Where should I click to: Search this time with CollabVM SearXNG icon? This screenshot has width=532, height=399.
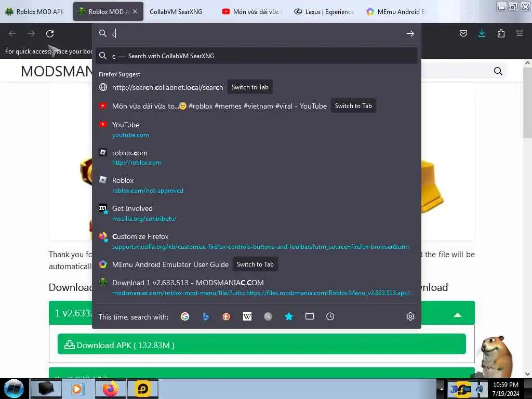268,316
